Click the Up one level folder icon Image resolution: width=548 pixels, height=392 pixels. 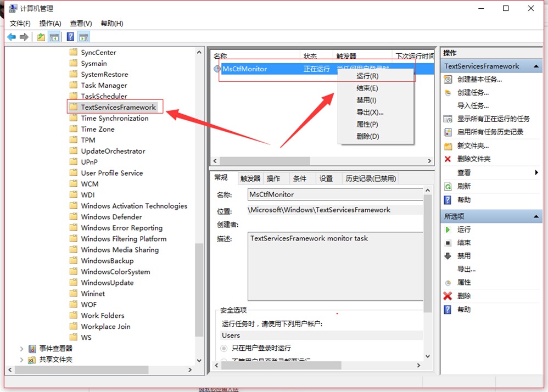click(41, 37)
